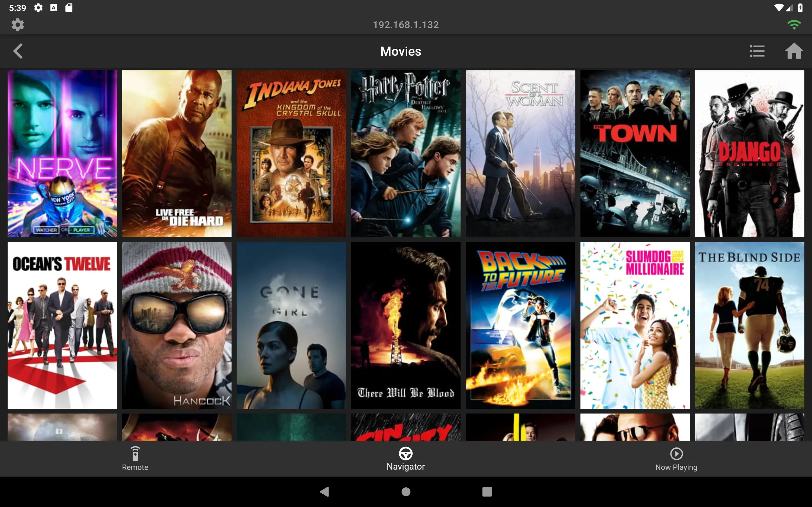Open the Indiana Jones movie poster

click(292, 153)
